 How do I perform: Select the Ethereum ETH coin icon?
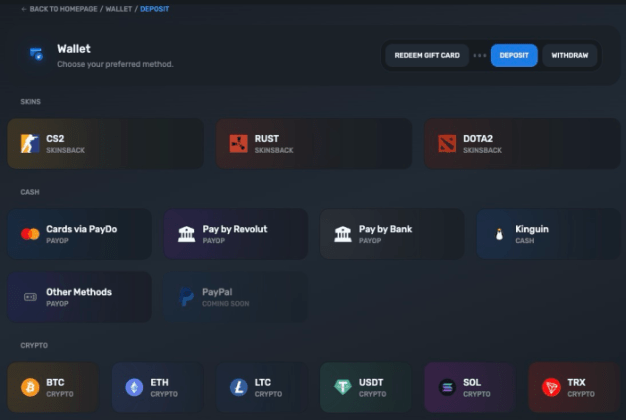(x=134, y=387)
